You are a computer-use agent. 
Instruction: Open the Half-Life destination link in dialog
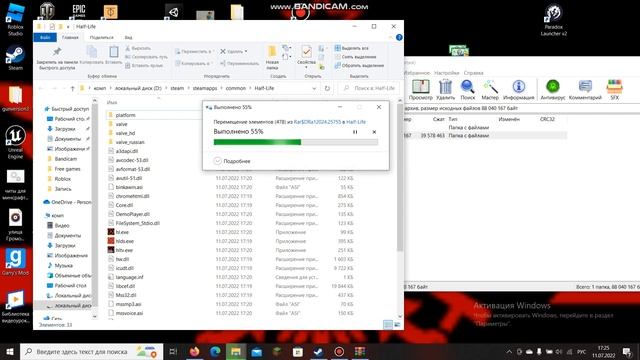[356, 122]
